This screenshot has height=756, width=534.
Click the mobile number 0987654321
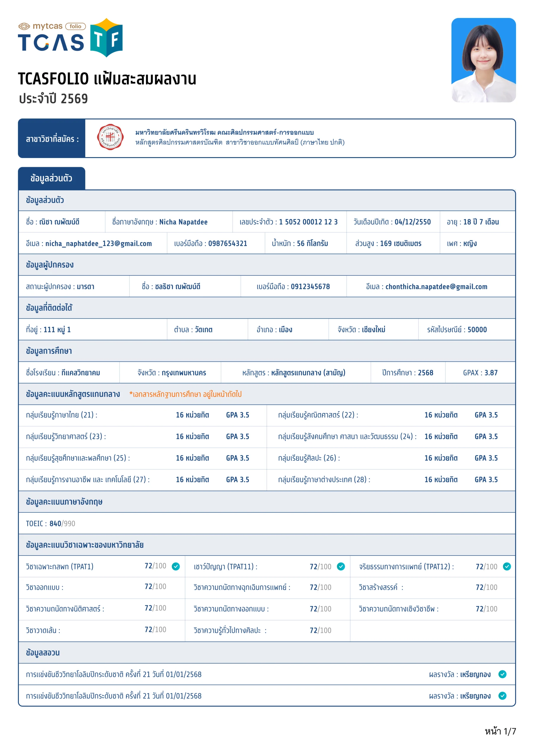[x=228, y=244]
